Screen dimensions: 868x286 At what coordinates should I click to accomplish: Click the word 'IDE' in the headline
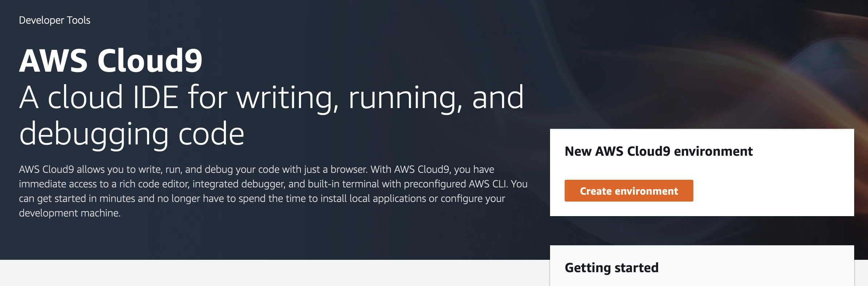[155, 97]
